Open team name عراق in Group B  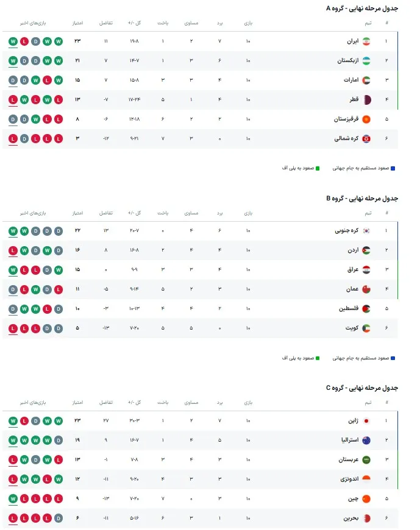[x=353, y=269]
